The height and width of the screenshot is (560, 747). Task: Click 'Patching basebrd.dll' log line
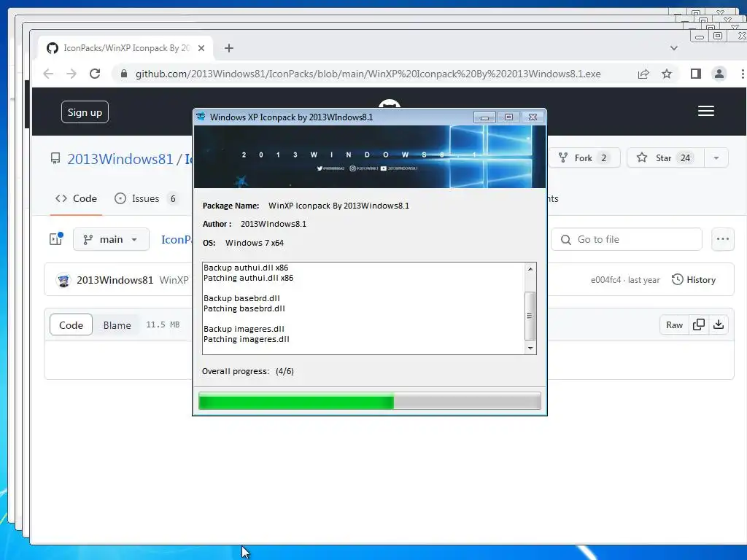(x=244, y=308)
